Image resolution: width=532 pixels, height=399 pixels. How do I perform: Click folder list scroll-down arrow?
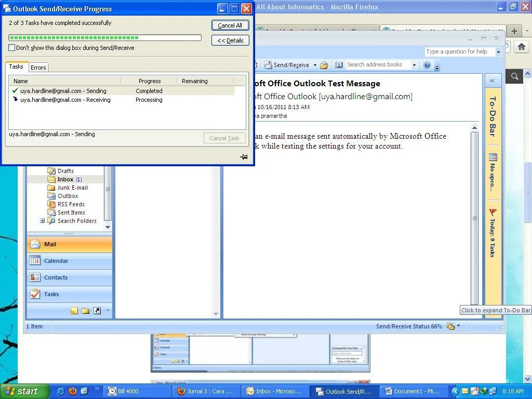point(108,227)
